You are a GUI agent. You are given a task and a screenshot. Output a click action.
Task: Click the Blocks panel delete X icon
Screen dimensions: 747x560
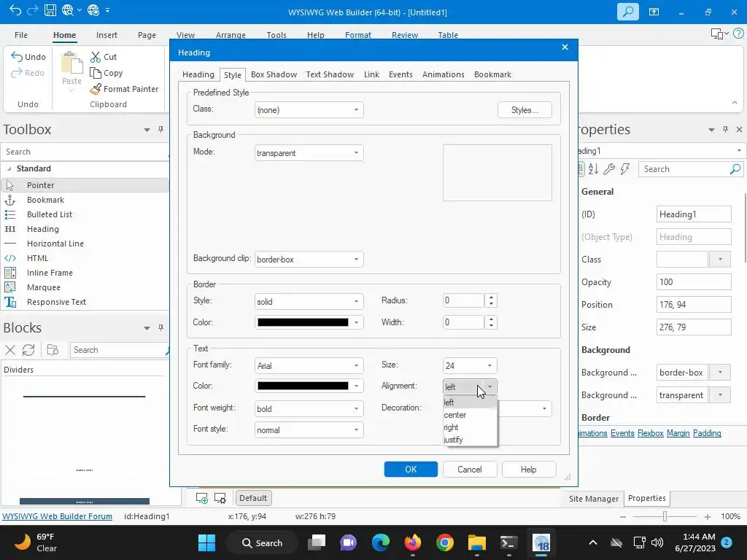point(10,350)
